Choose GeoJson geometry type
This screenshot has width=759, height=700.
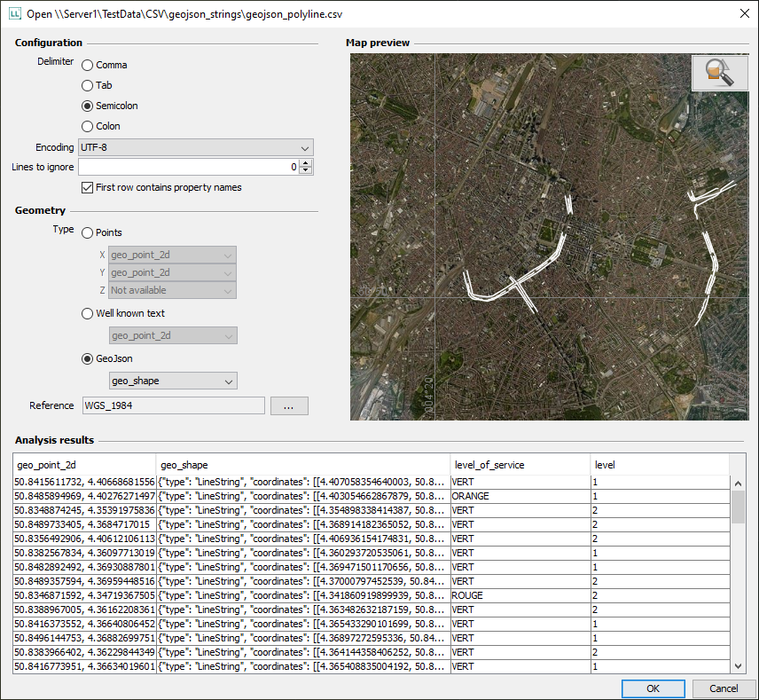tap(107, 358)
